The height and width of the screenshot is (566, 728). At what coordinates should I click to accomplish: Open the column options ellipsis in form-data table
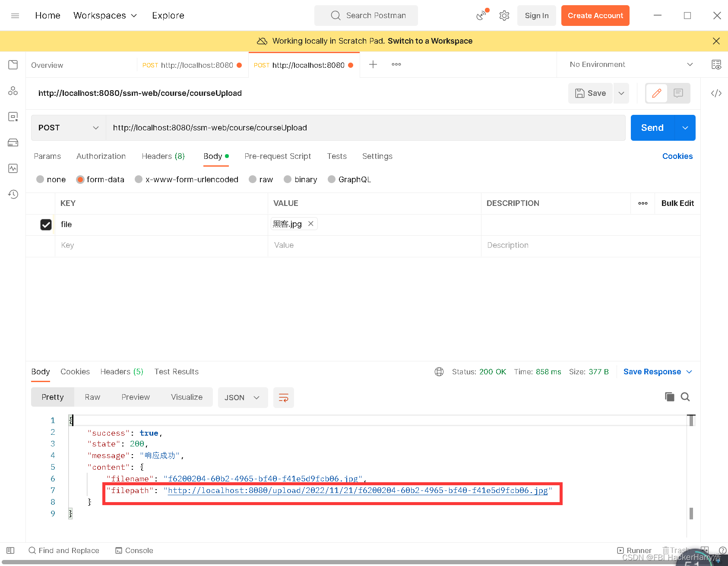(643, 203)
